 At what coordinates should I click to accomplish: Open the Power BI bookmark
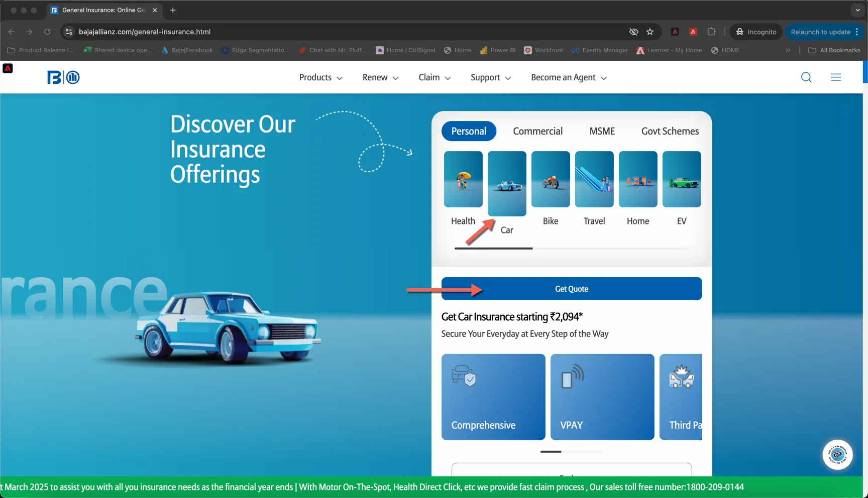click(498, 50)
